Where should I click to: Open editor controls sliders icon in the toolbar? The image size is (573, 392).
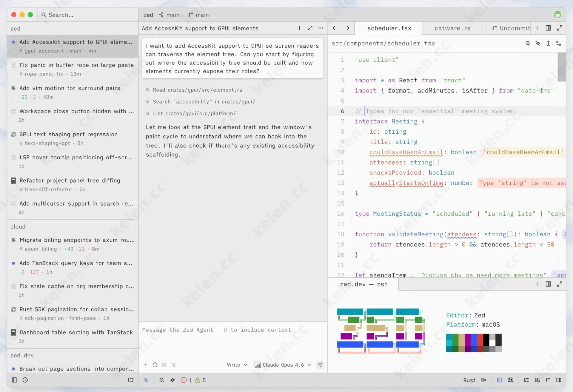point(559,44)
